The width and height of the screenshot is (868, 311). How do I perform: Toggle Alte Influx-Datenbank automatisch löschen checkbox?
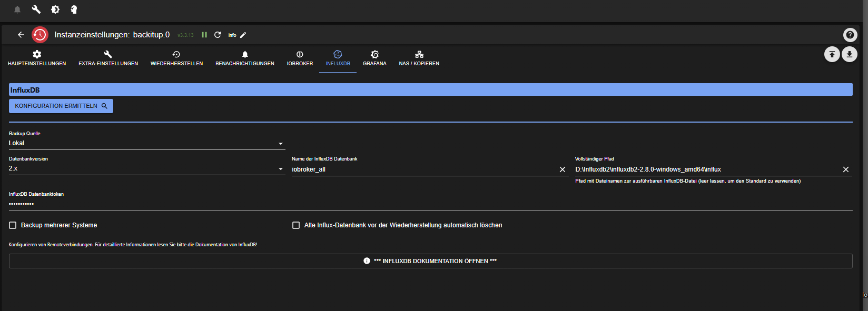[296, 225]
